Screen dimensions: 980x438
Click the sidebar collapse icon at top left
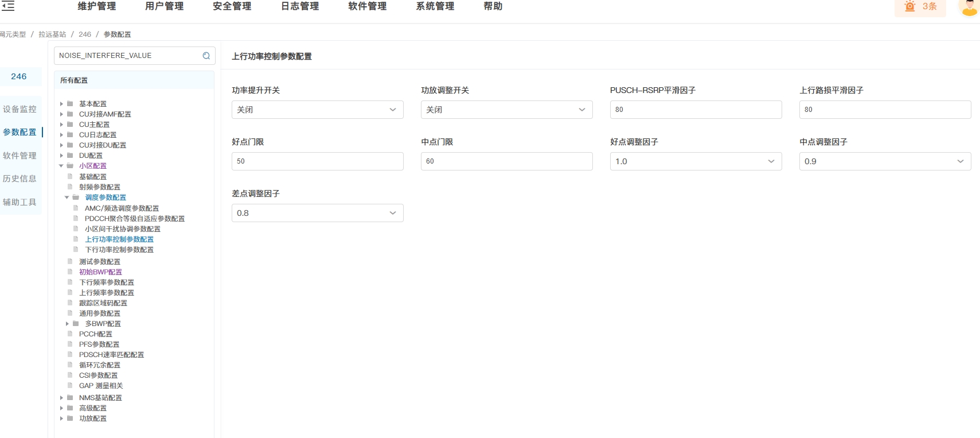(x=8, y=6)
